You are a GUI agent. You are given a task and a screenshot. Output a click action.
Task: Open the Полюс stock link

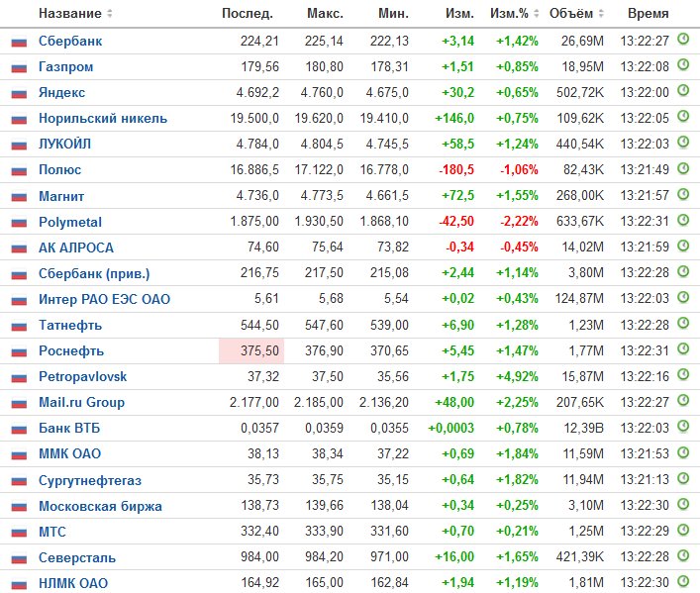(59, 169)
